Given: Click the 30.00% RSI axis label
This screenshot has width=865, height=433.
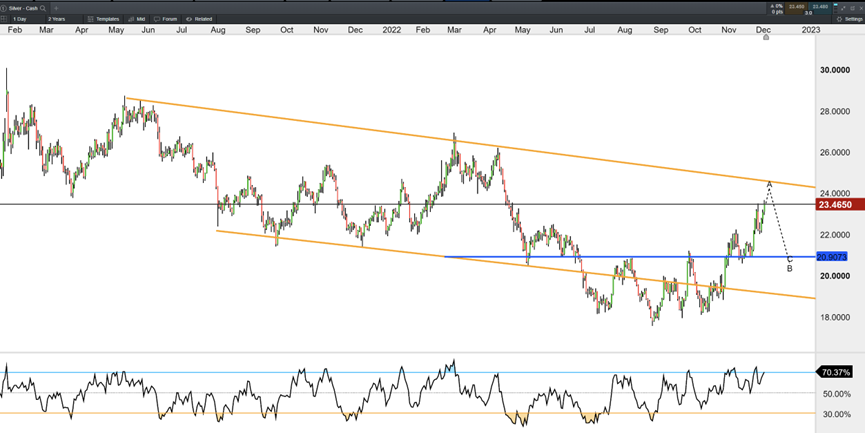Looking at the screenshot, I should point(836,414).
